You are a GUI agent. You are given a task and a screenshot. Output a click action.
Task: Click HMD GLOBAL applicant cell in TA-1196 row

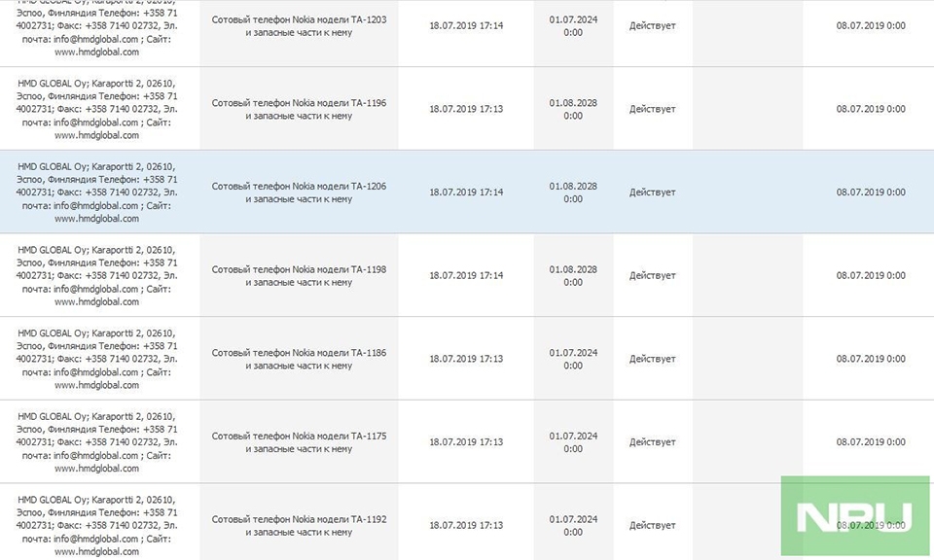point(96,109)
